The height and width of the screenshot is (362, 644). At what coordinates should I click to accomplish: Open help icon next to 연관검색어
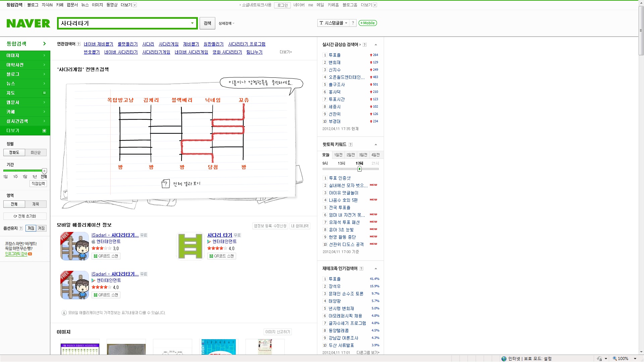(x=78, y=44)
